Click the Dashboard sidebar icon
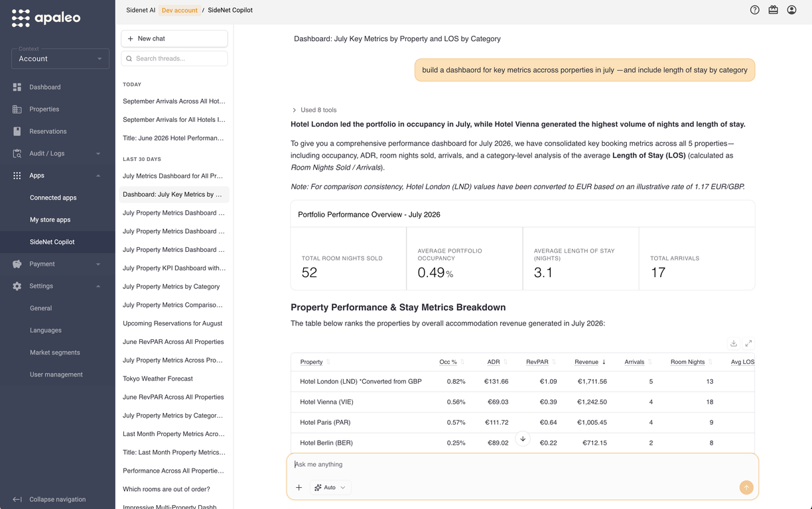812x509 pixels. click(17, 87)
